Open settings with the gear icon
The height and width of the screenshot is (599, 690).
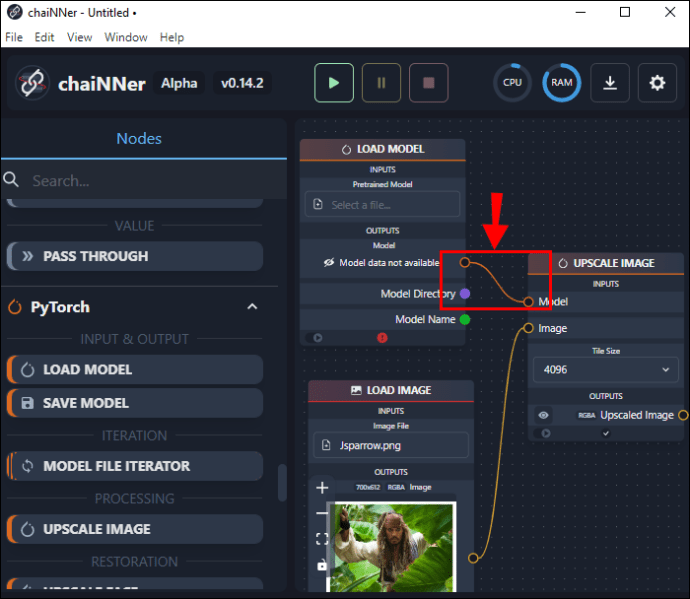point(657,83)
